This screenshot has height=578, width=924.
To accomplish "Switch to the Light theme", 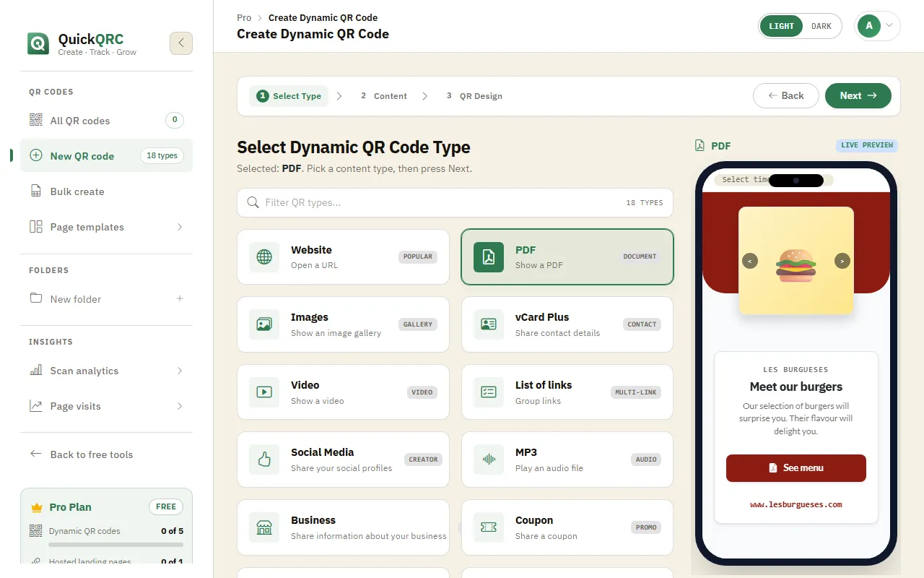I will tap(781, 26).
